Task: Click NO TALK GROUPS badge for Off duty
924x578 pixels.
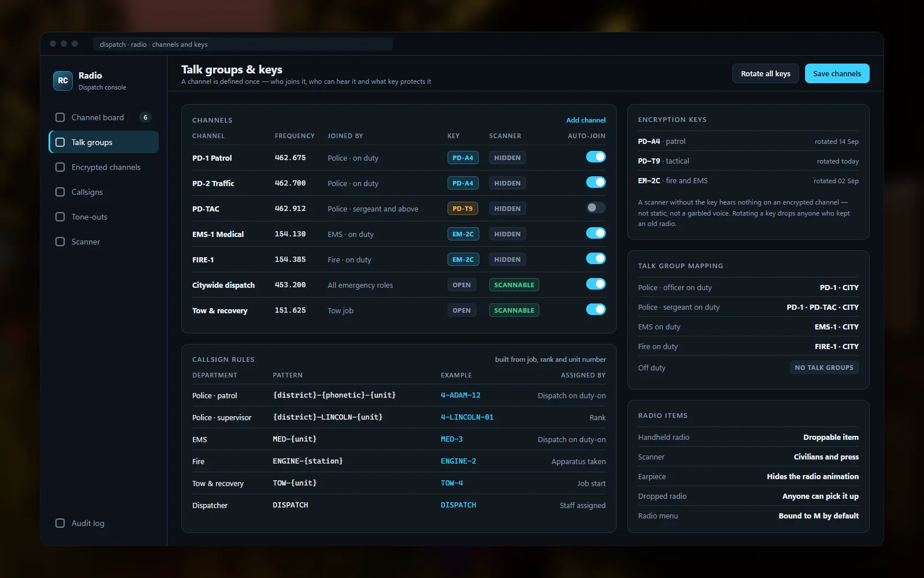Action: 824,368
